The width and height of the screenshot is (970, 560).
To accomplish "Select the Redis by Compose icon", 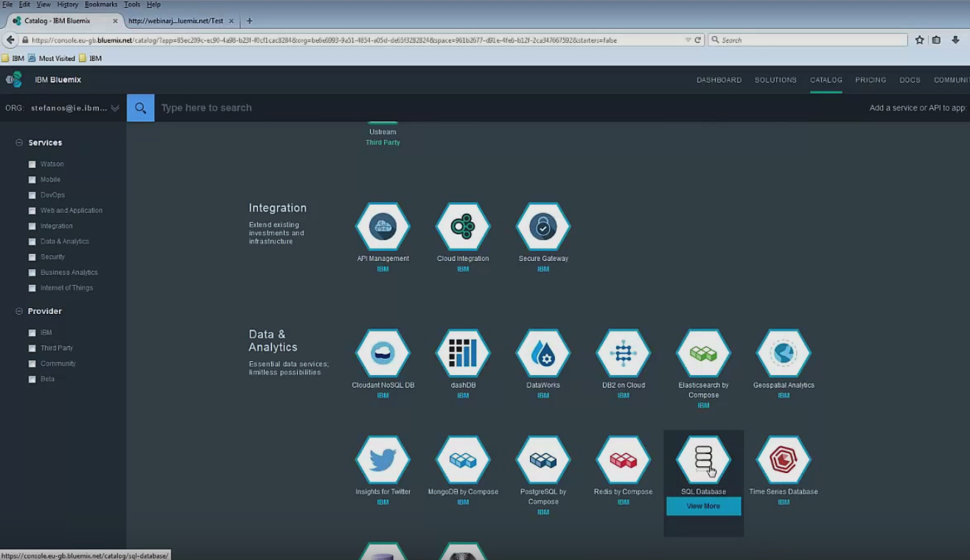I will coord(624,460).
